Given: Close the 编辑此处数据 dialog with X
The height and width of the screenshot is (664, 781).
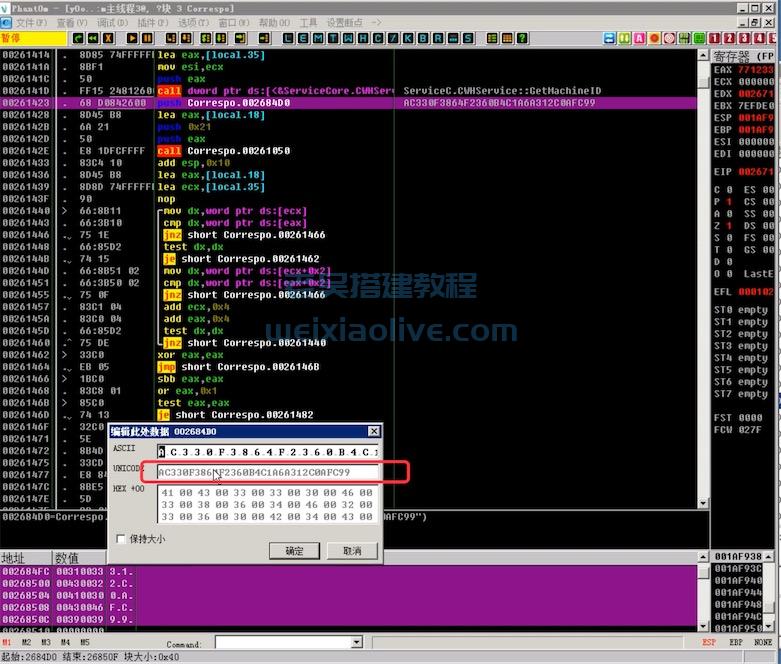Looking at the screenshot, I should click(373, 431).
